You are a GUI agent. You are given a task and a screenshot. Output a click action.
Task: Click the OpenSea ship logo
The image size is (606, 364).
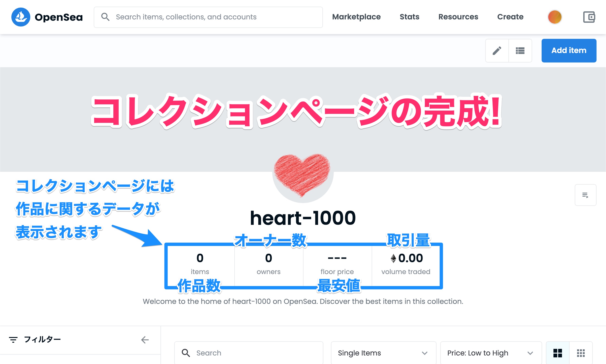[21, 17]
